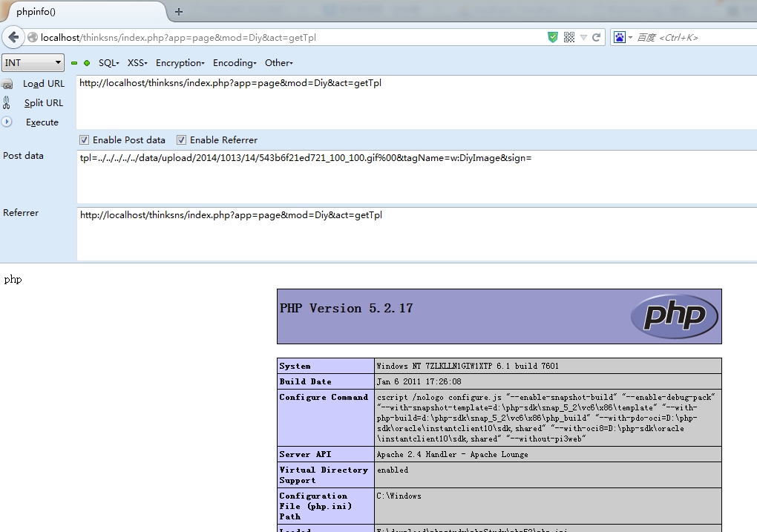Screen dimensions: 757x532
Task: Click the Jan 6 2011 17:26:08 value
Action: (x=419, y=381)
